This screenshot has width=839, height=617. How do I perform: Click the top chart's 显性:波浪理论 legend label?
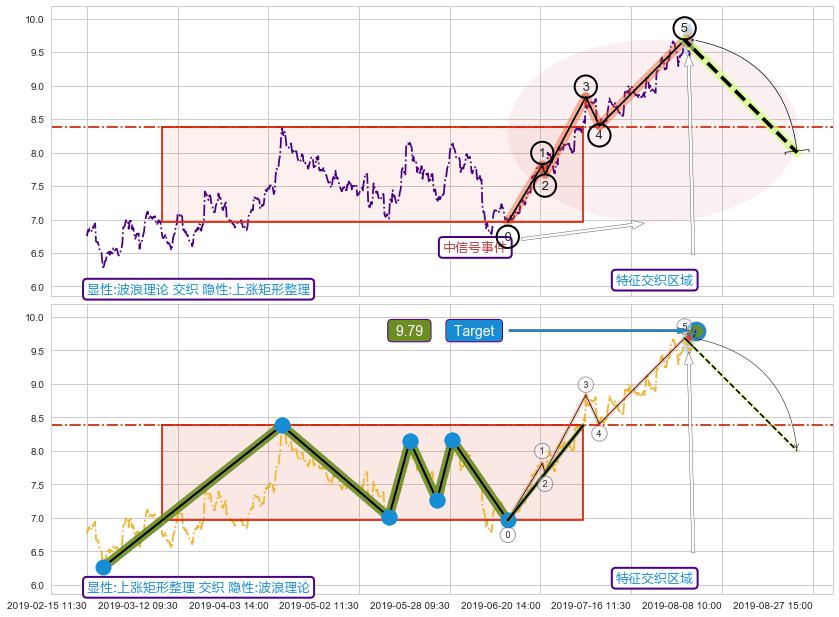point(199,290)
